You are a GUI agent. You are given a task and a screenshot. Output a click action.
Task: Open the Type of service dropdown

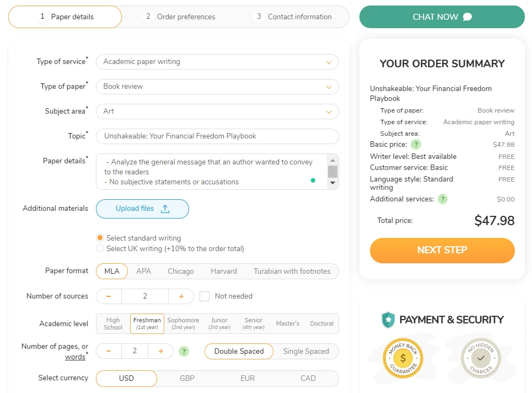point(217,62)
